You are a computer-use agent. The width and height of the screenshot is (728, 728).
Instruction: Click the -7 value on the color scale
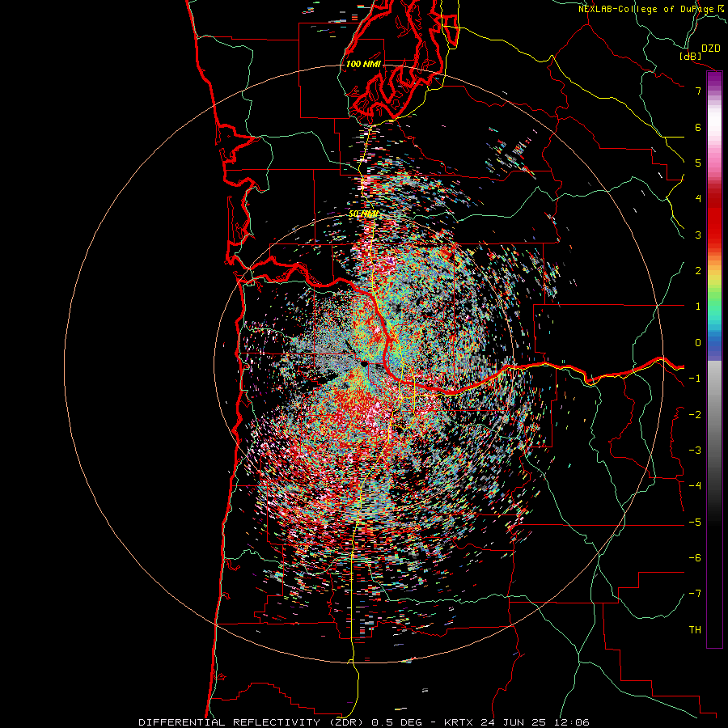695,594
